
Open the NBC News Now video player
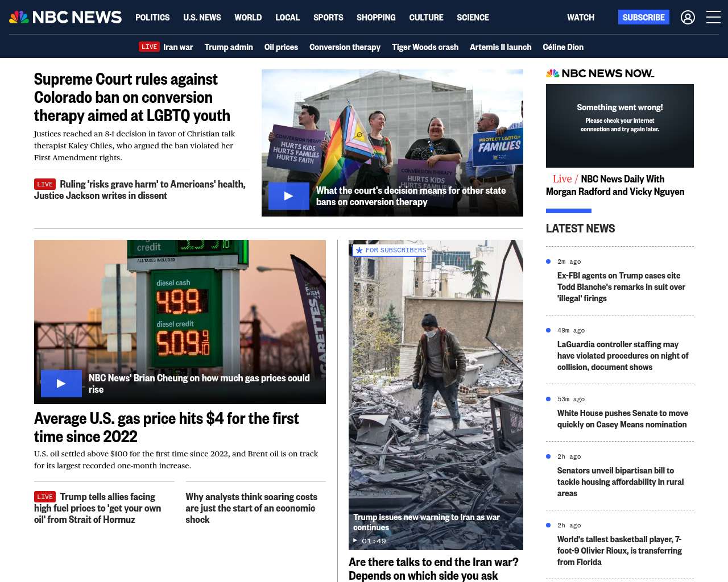click(620, 126)
